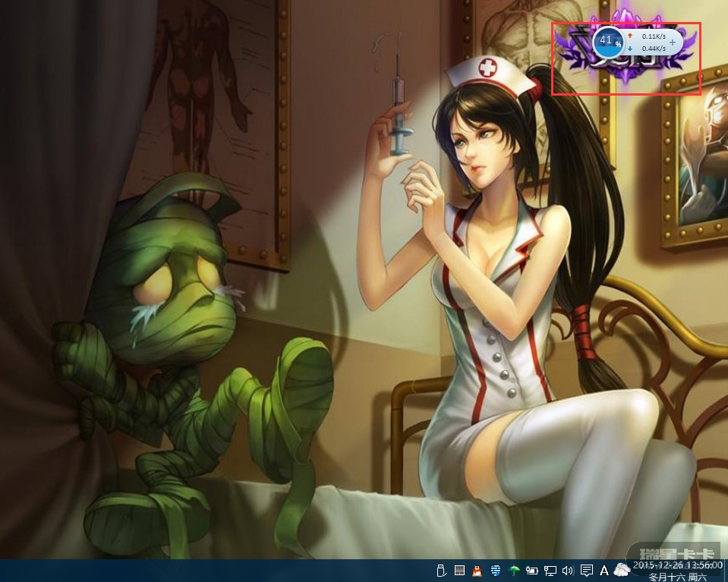Open the network connection tray icon
The image size is (728, 582).
550,571
